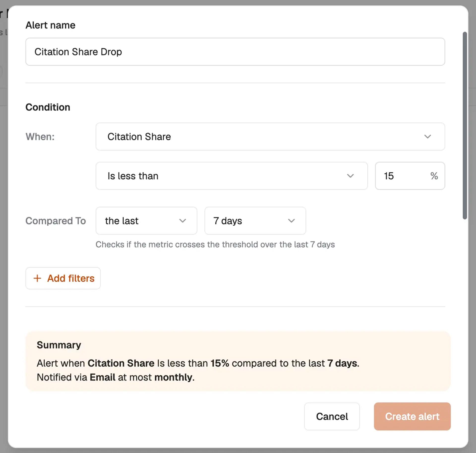Click the chevron in Citation Share dropdown
Image resolution: width=476 pixels, height=453 pixels.
click(427, 136)
